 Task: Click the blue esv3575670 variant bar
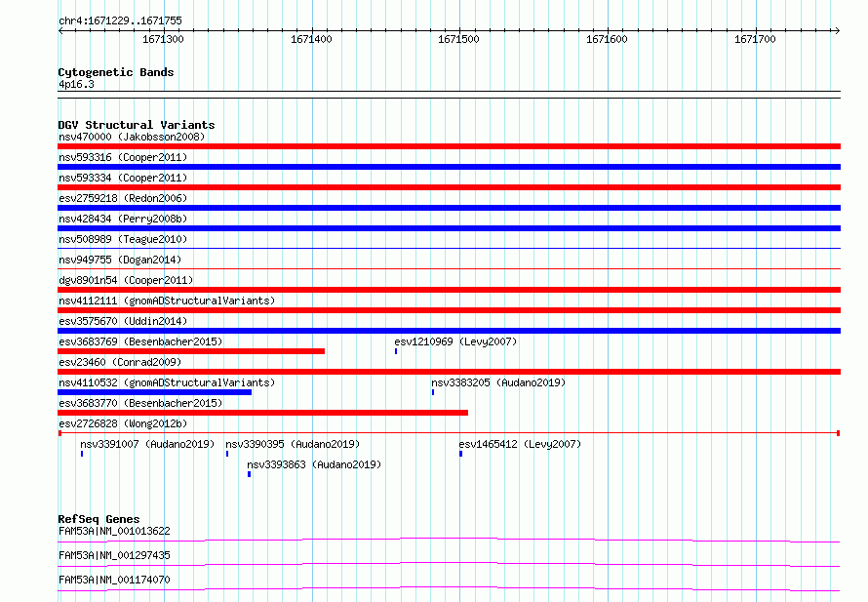point(449,331)
